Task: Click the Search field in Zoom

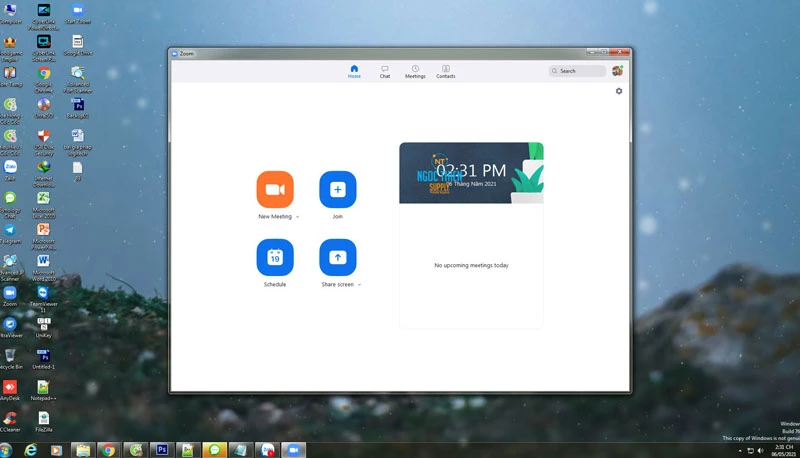Action: coord(579,71)
